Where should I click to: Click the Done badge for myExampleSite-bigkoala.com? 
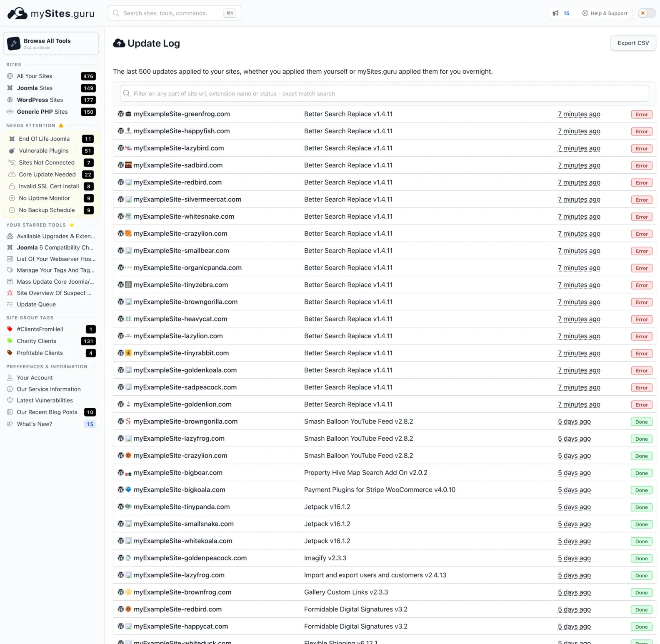point(641,490)
